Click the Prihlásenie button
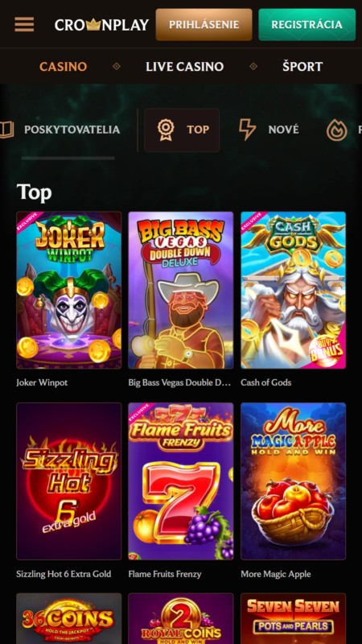Image resolution: width=362 pixels, height=644 pixels. point(204,25)
